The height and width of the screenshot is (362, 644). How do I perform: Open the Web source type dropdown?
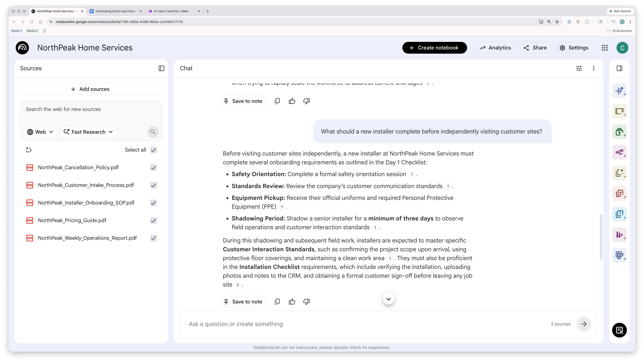pyautogui.click(x=40, y=132)
